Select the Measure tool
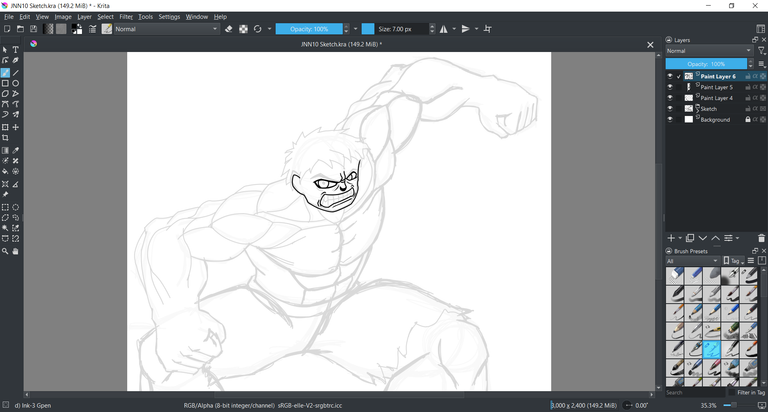768x412 pixels. pos(16,184)
